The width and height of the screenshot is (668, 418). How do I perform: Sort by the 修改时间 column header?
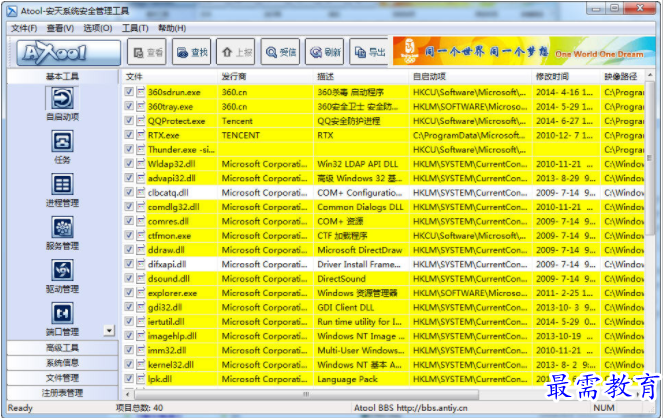[x=566, y=77]
